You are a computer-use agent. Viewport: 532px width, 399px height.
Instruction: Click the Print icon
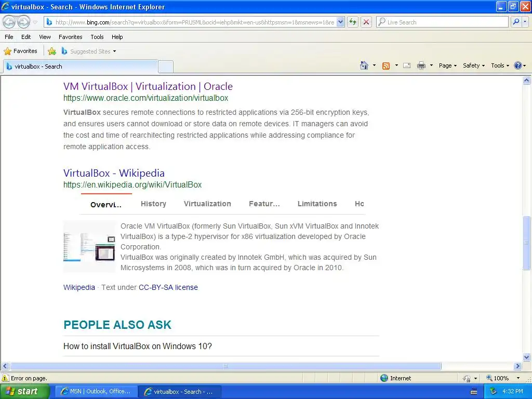click(421, 65)
